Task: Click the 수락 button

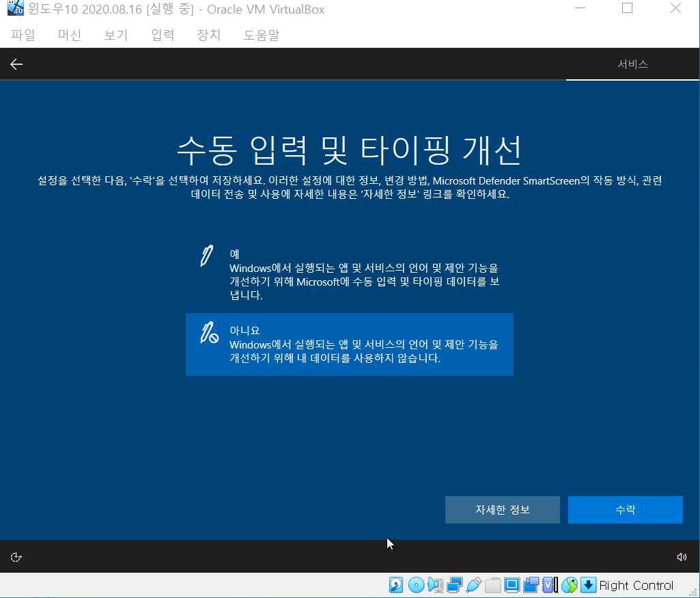Action: pos(626,510)
